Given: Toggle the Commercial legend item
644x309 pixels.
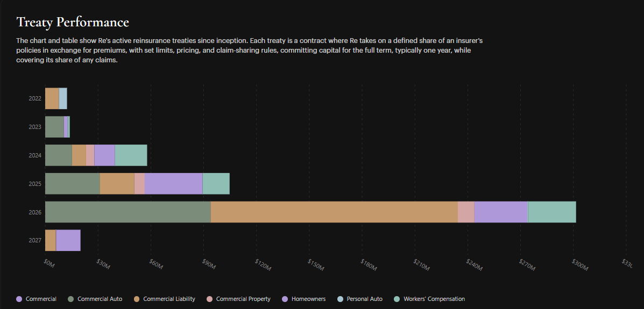Looking at the screenshot, I should coord(36,299).
